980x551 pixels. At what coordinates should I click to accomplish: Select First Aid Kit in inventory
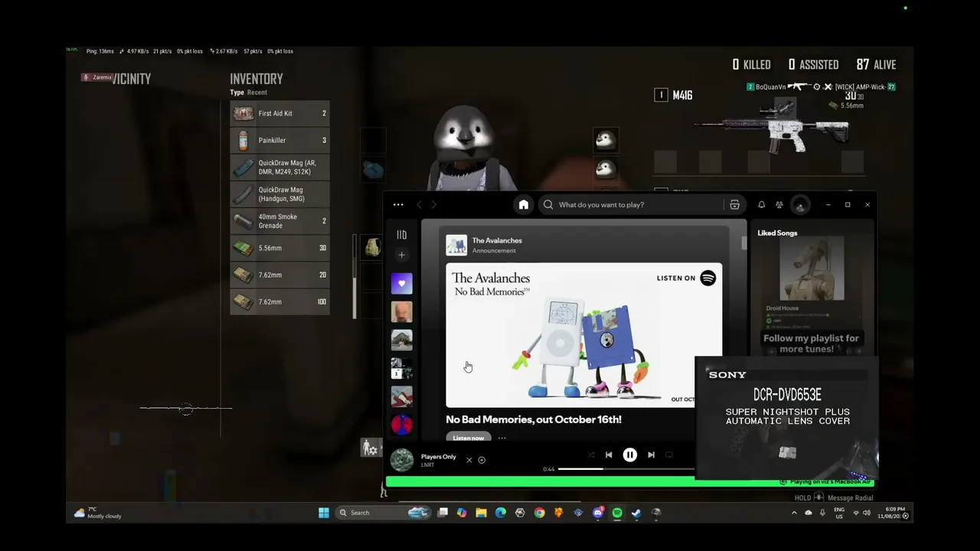coord(279,113)
